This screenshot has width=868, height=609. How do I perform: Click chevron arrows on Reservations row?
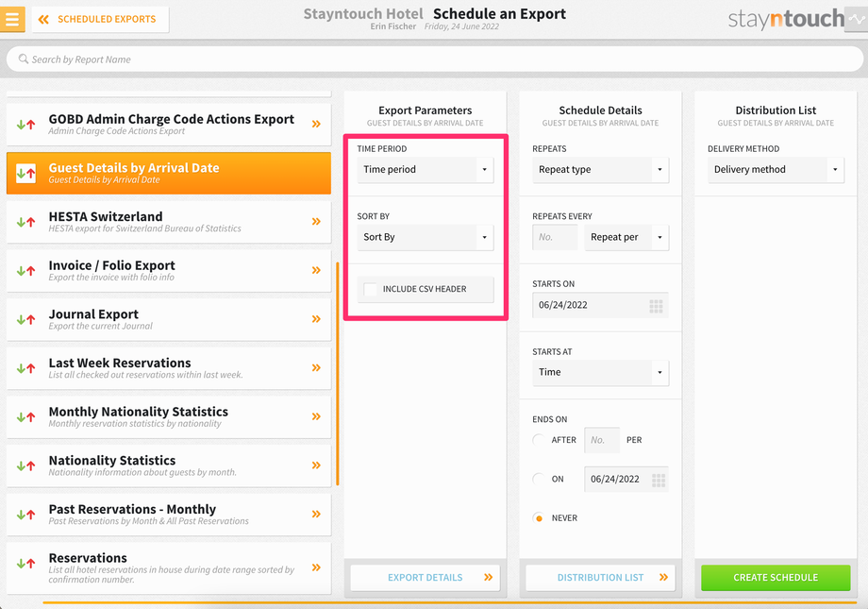point(316,567)
